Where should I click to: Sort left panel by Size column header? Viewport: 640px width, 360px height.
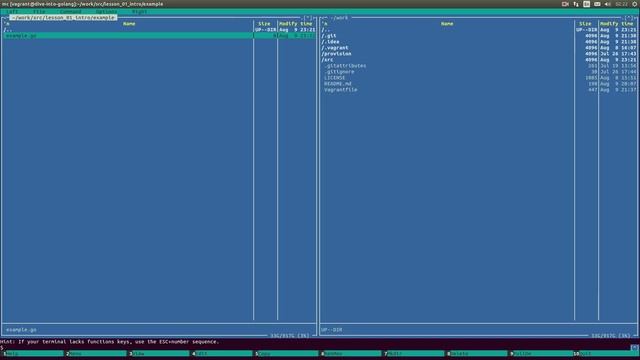[x=264, y=24]
